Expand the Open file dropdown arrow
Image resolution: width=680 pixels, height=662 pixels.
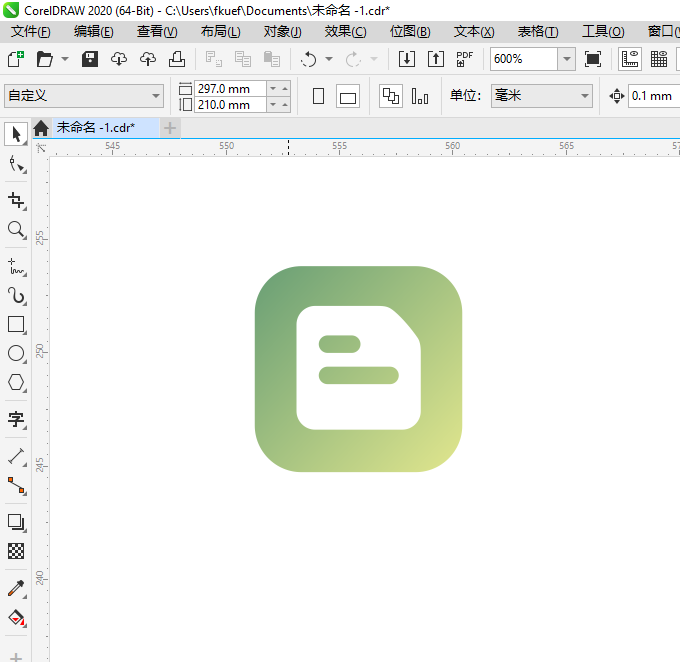coord(65,59)
